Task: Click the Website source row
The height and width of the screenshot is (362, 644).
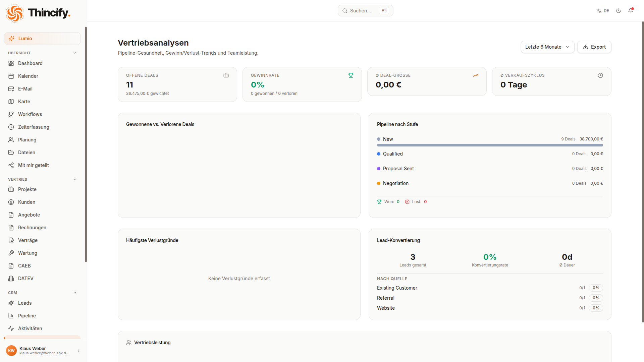Action: click(490, 308)
